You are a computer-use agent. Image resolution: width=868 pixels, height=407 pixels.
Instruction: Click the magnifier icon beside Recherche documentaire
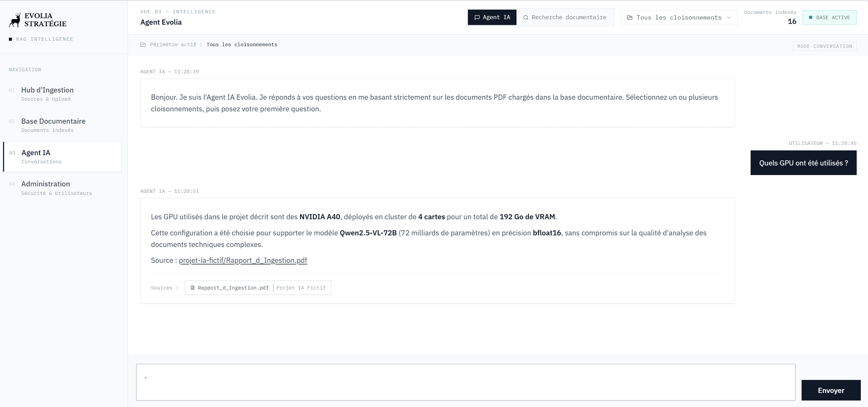(x=526, y=17)
